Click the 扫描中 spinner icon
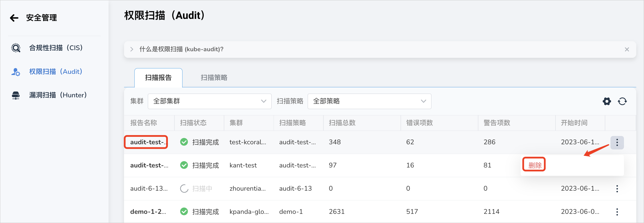This screenshot has height=223, width=644. 184,188
